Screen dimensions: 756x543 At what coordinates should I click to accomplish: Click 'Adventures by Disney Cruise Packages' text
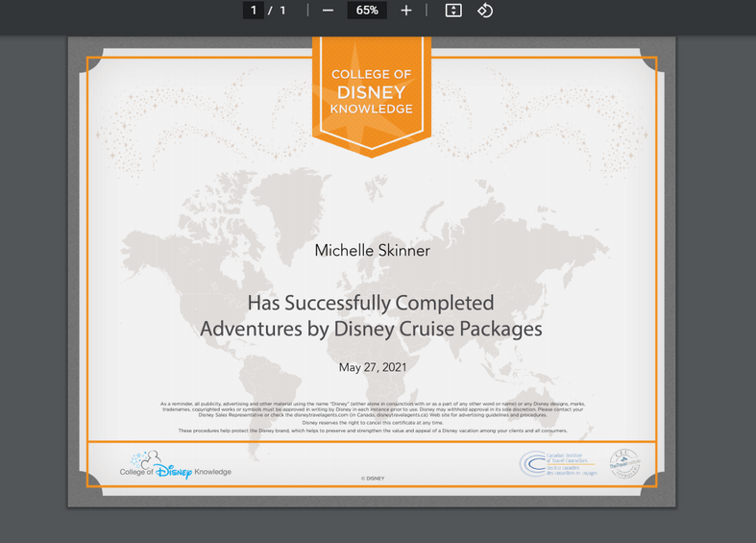pos(371,330)
